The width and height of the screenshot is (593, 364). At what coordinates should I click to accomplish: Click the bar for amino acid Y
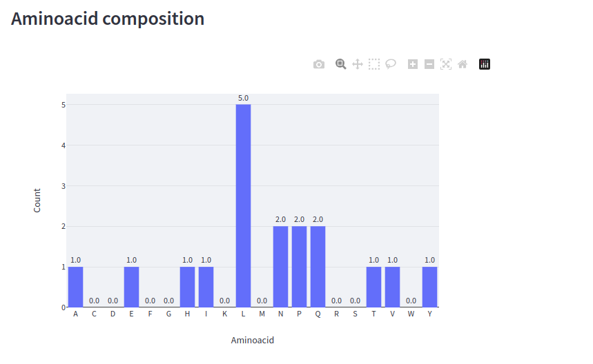click(x=429, y=287)
